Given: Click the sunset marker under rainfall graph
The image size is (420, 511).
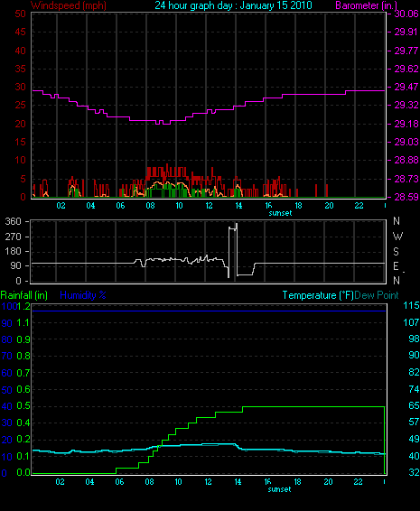Looking at the screenshot, I should (279, 489).
